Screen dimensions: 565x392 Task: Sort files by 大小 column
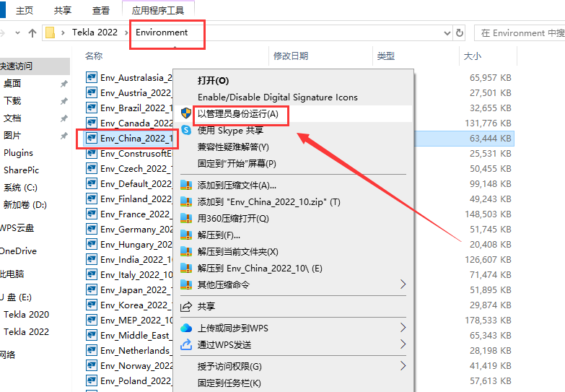[473, 56]
